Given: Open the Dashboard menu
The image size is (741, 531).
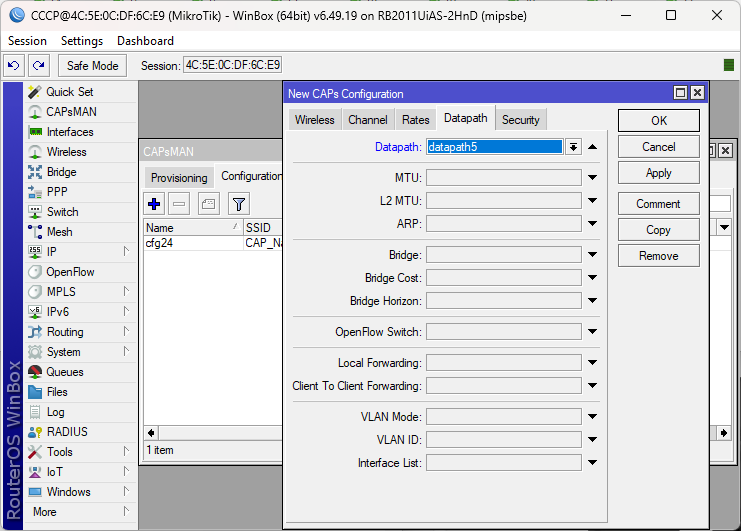Looking at the screenshot, I should tap(146, 41).
